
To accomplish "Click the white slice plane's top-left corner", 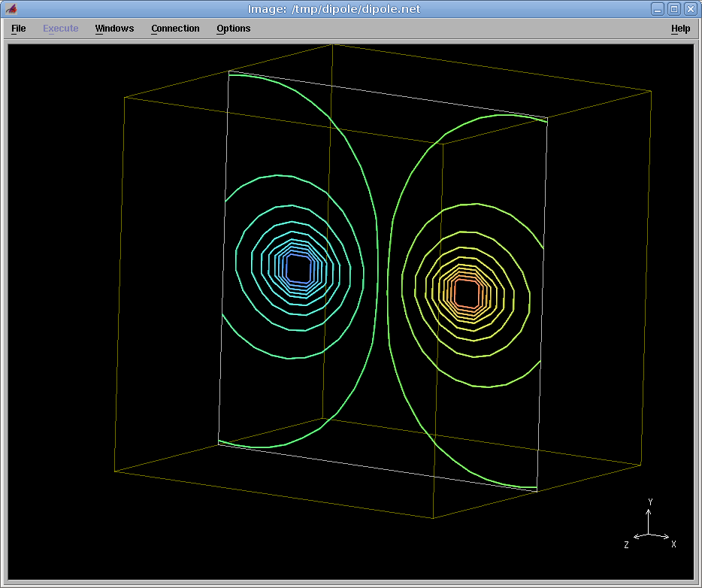I will (228, 71).
